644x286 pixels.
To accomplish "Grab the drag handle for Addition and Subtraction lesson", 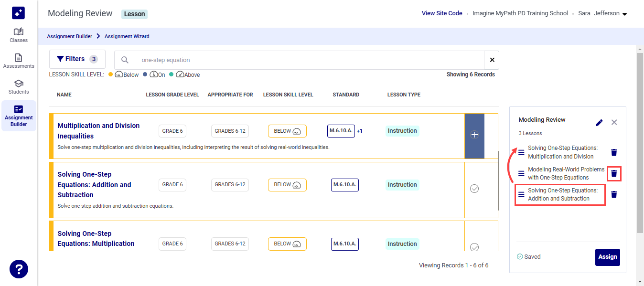I will click(x=521, y=194).
